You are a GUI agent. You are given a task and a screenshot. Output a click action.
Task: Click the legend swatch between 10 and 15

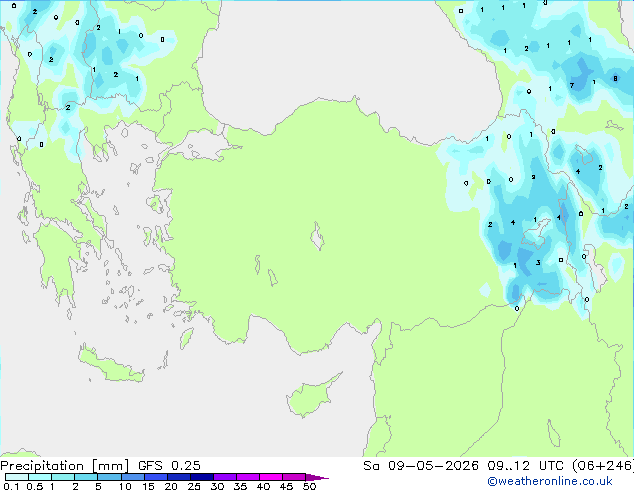tap(132, 477)
